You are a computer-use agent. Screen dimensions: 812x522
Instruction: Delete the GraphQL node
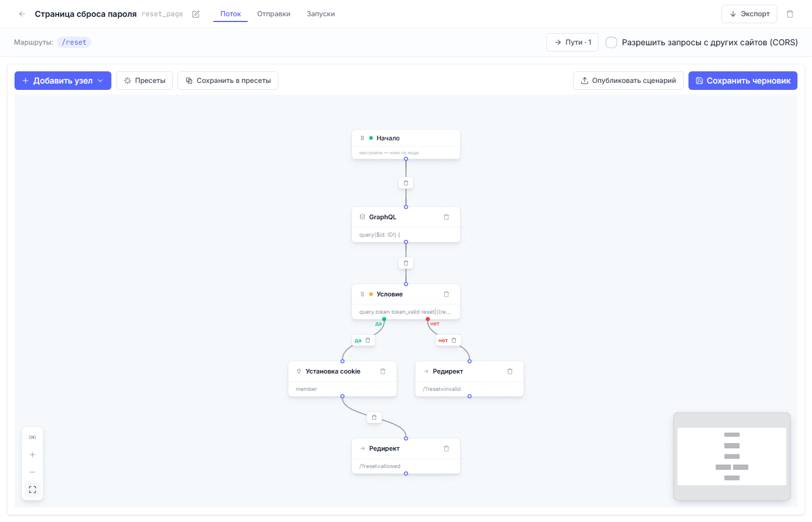pyautogui.click(x=447, y=217)
